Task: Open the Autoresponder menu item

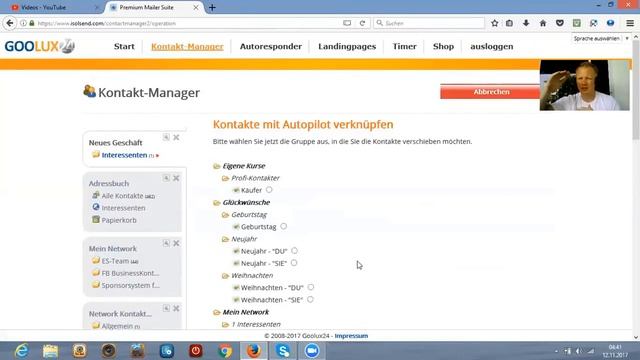Action: tap(271, 47)
